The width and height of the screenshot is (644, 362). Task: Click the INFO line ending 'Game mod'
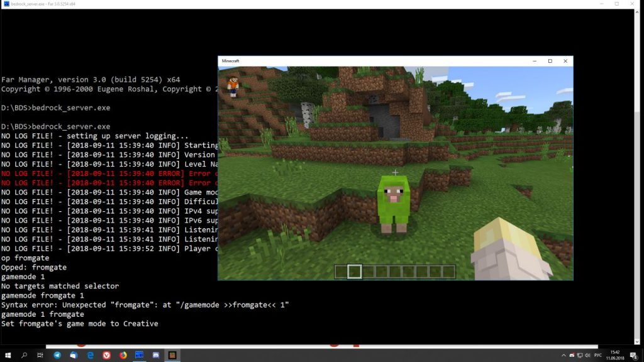coord(109,192)
